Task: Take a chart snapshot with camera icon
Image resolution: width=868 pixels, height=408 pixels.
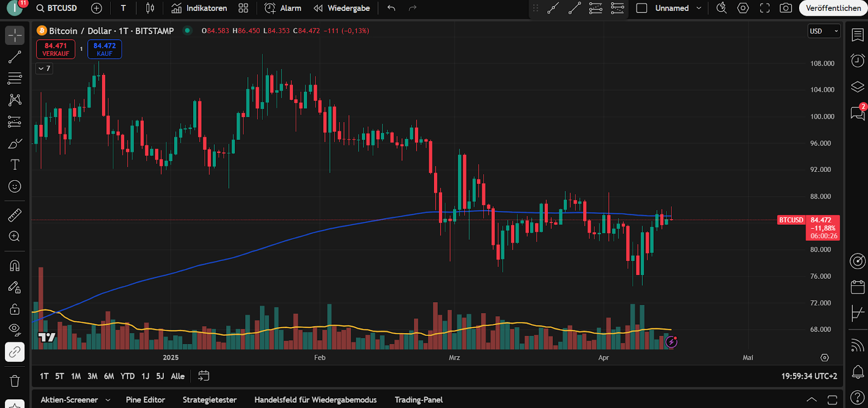Action: (x=786, y=8)
